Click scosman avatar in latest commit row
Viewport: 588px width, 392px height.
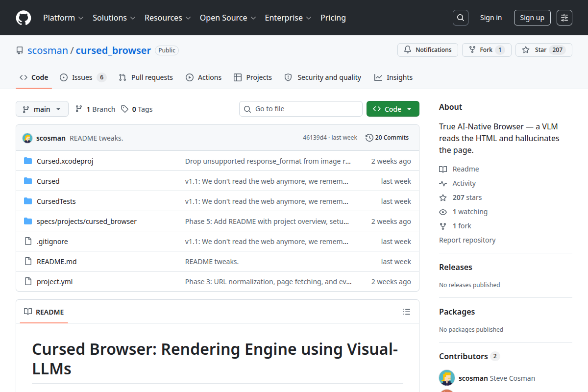coord(27,138)
